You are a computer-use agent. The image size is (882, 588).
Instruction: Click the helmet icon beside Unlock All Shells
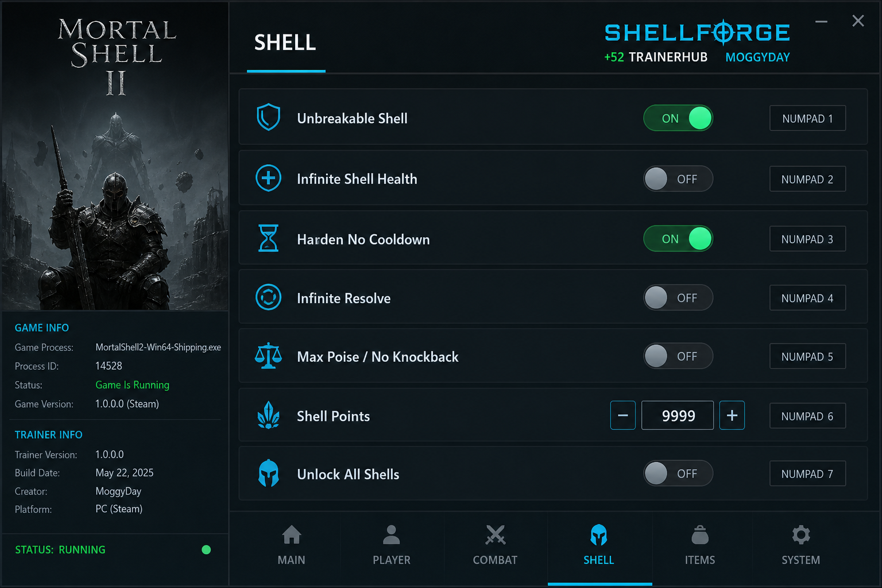click(268, 474)
